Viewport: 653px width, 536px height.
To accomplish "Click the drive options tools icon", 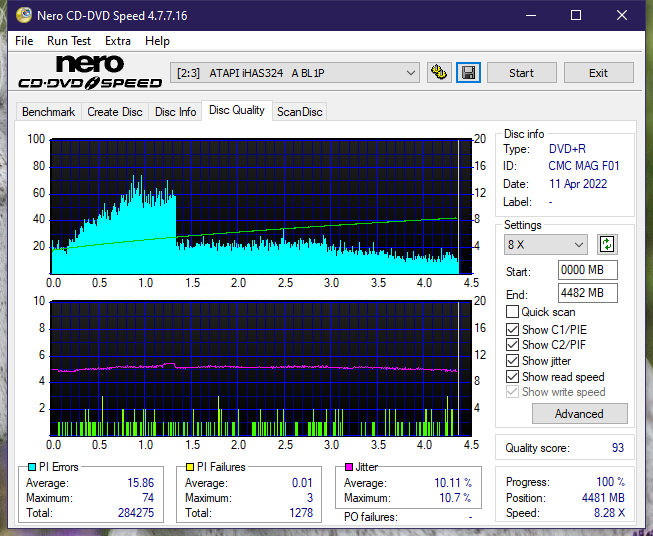I will [439, 73].
